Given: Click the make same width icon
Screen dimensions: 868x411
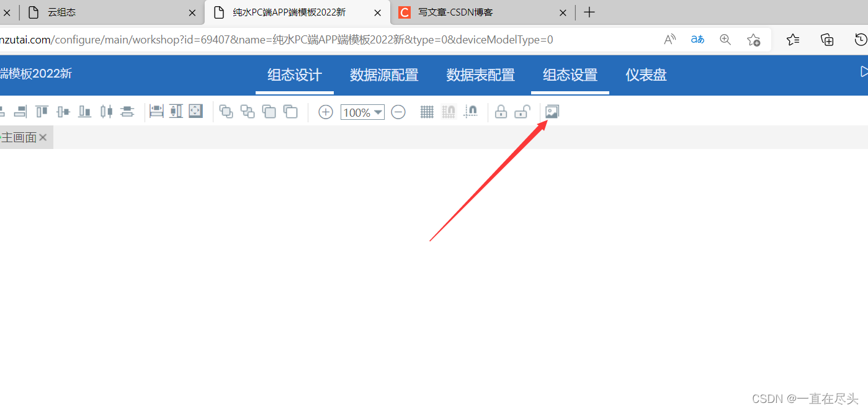Looking at the screenshot, I should (156, 112).
